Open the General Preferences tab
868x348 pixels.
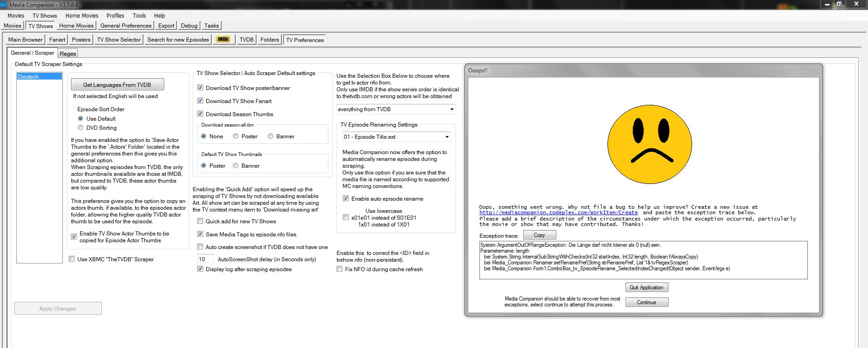tap(126, 26)
